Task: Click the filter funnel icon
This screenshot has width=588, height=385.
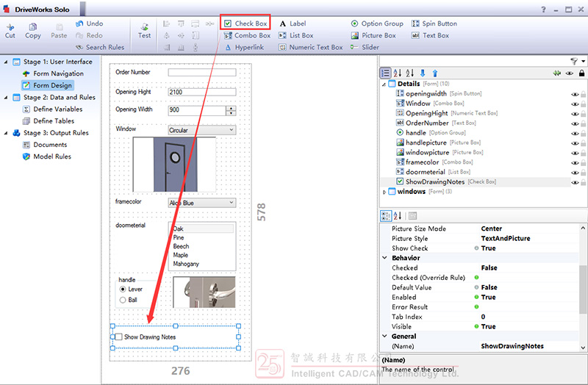Action: (x=574, y=61)
